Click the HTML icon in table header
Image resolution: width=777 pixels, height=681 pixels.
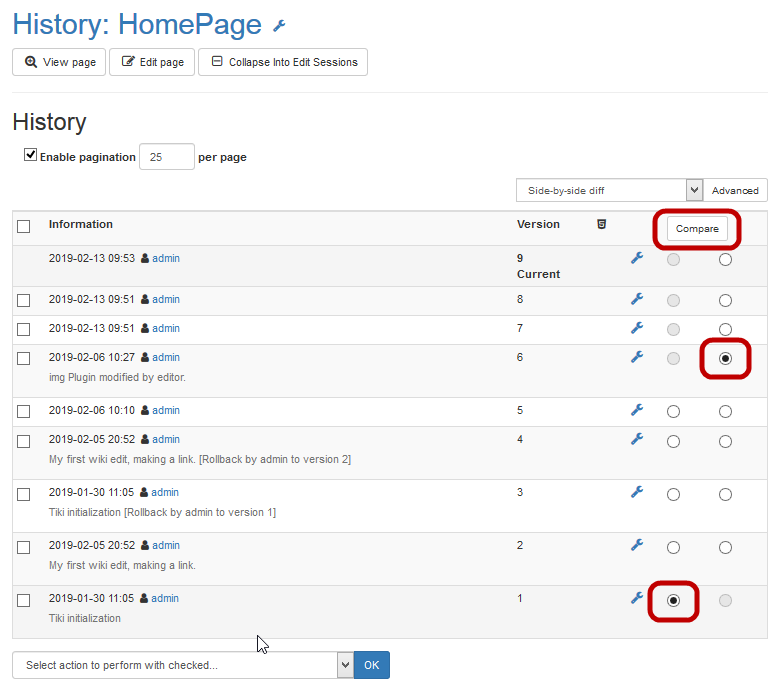click(601, 224)
